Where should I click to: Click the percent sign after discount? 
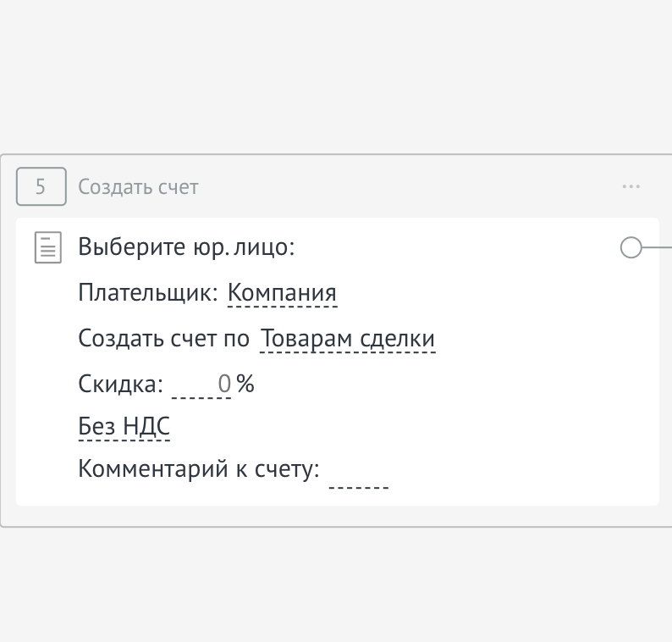pos(245,385)
